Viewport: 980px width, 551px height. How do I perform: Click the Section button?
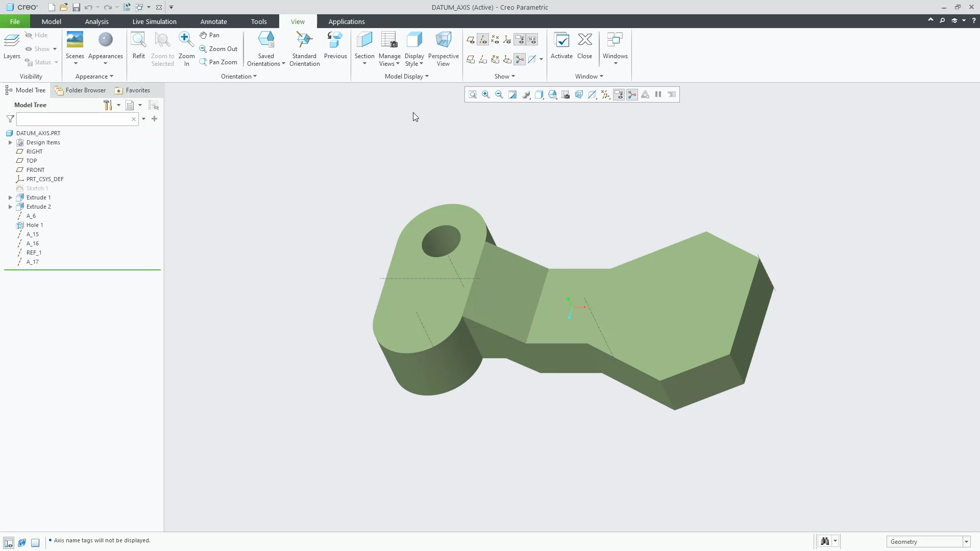pyautogui.click(x=364, y=49)
